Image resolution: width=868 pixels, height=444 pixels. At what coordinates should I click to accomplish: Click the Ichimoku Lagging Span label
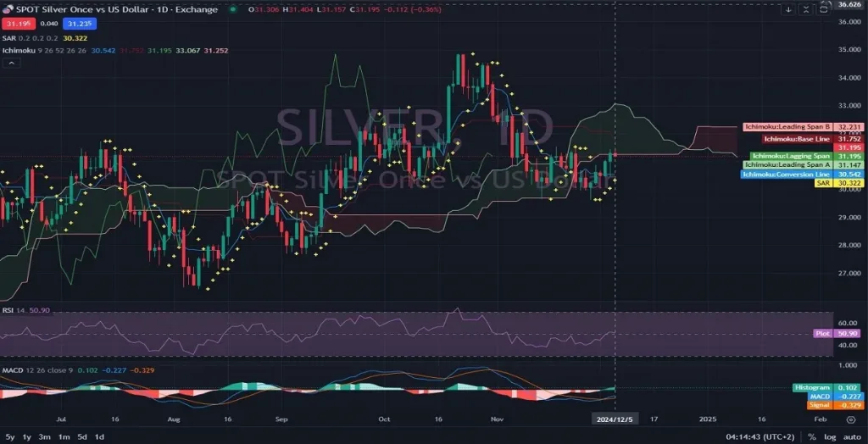tap(806, 156)
